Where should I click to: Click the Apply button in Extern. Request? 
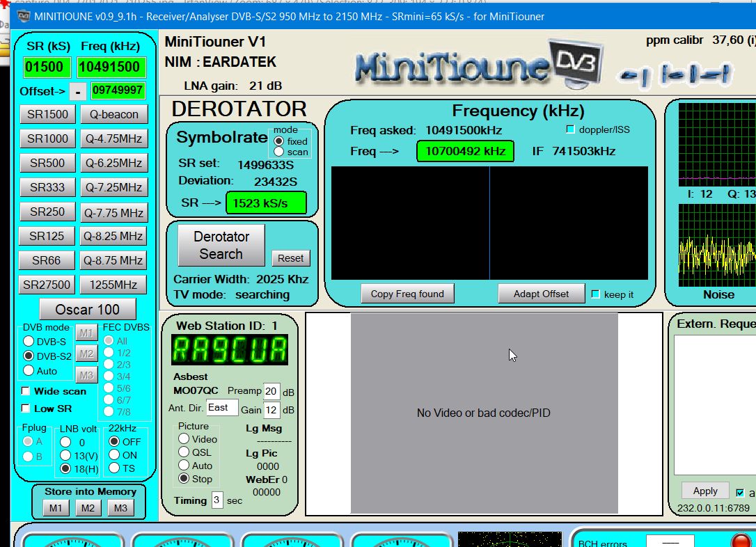(705, 491)
